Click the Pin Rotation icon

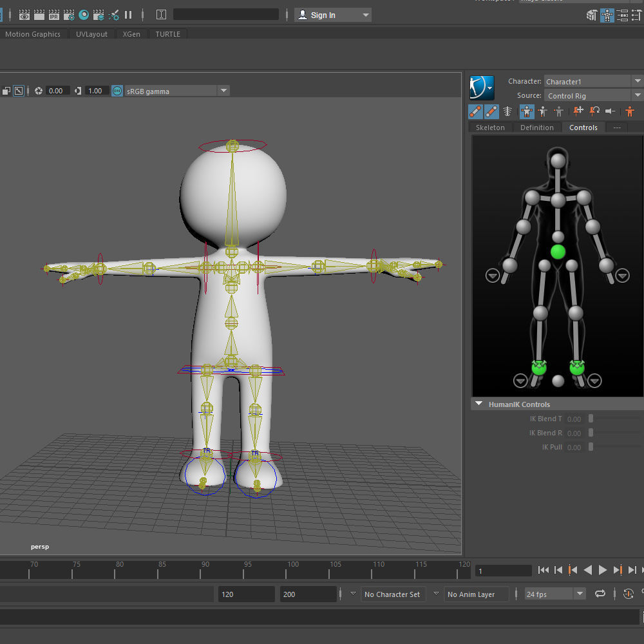594,111
